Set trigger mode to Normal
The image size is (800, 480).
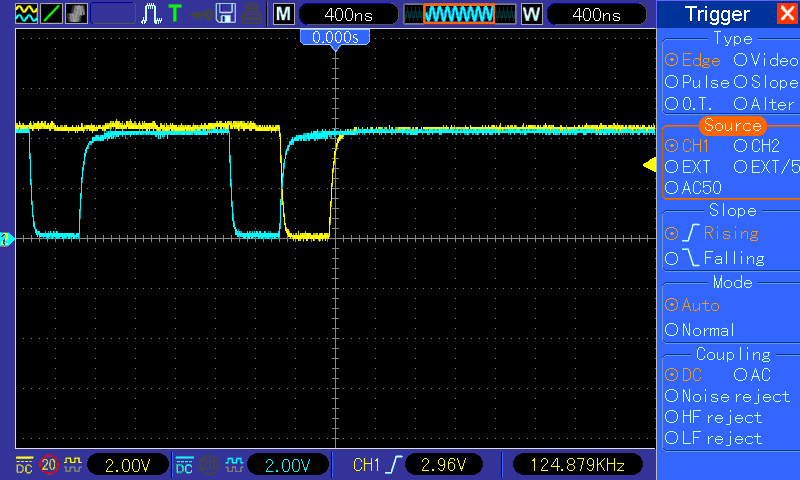[700, 330]
